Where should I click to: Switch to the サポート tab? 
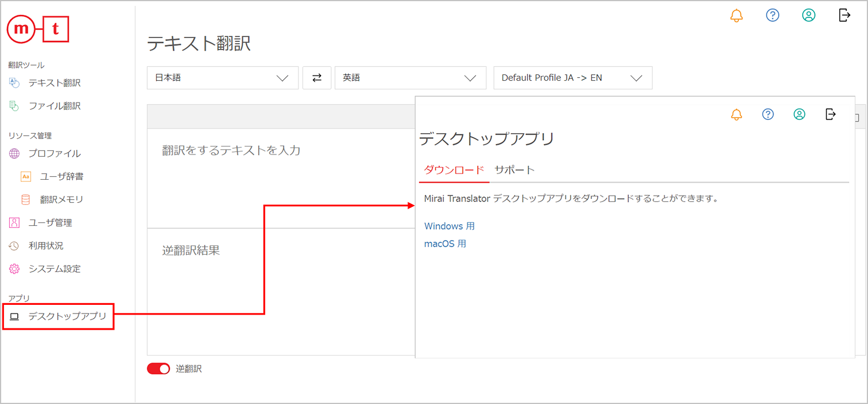pos(515,170)
